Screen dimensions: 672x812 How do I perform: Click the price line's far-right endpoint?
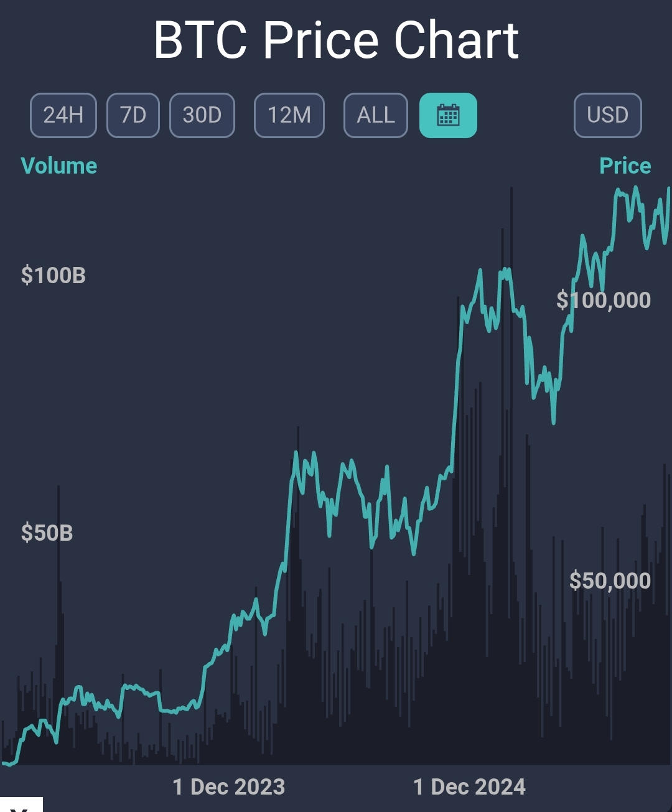(x=669, y=189)
